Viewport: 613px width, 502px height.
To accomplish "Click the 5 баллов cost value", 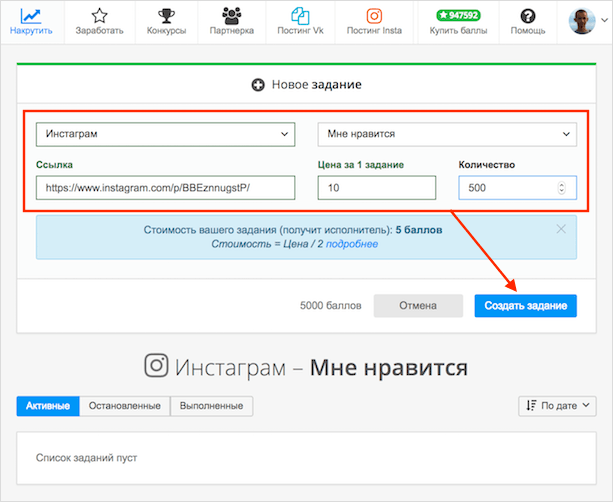I will (x=419, y=230).
